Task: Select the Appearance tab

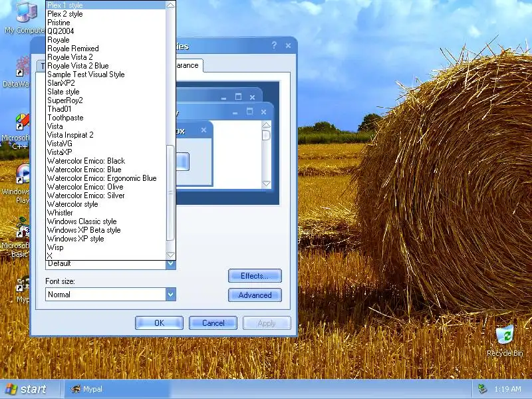Action: tap(190, 65)
